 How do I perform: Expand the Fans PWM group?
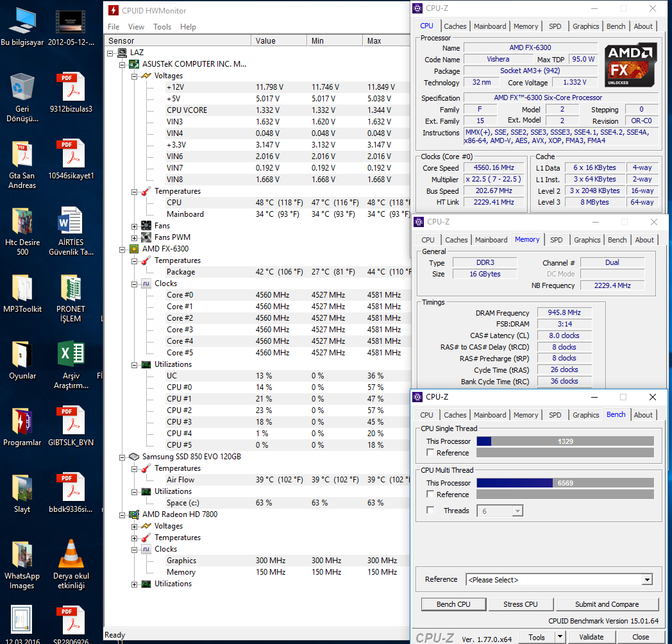point(134,238)
